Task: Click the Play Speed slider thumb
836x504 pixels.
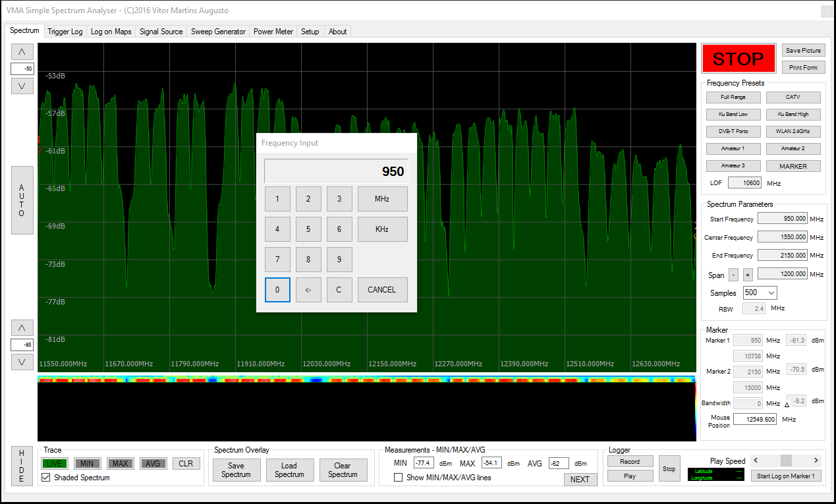Action: click(785, 461)
